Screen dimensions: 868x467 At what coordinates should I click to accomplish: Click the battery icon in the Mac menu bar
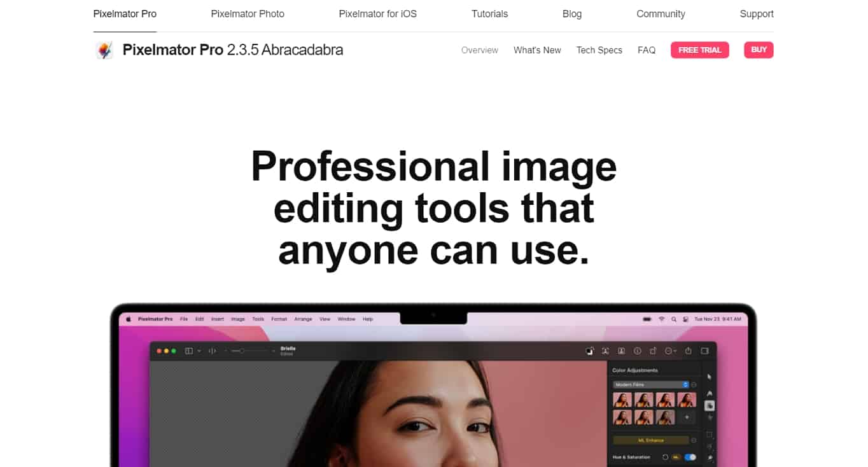tap(647, 319)
